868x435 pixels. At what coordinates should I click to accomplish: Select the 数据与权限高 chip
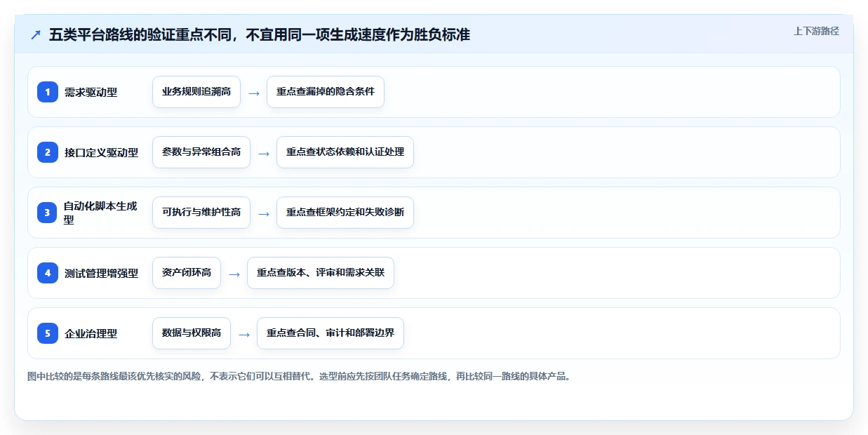click(192, 333)
